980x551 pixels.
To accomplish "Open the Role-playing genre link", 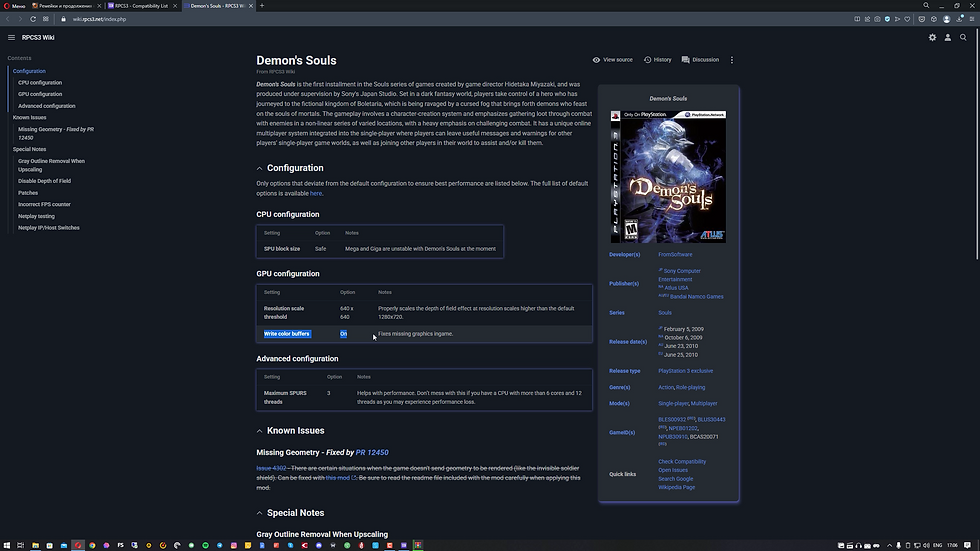I will click(x=691, y=387).
